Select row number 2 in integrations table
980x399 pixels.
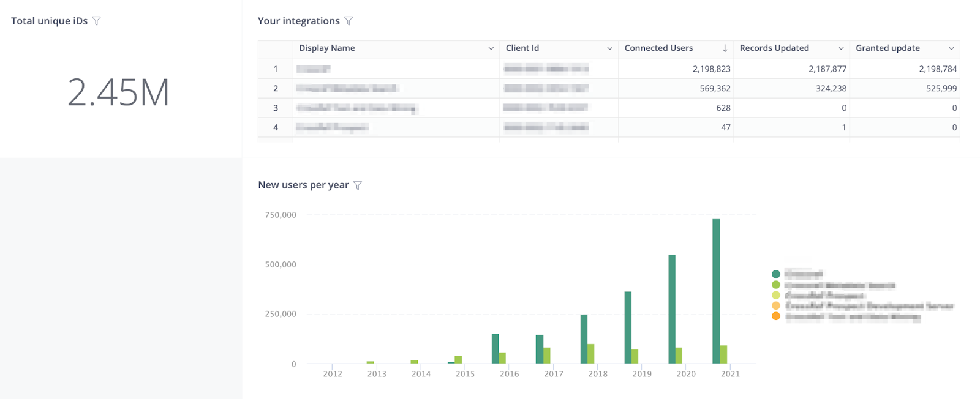tap(276, 89)
